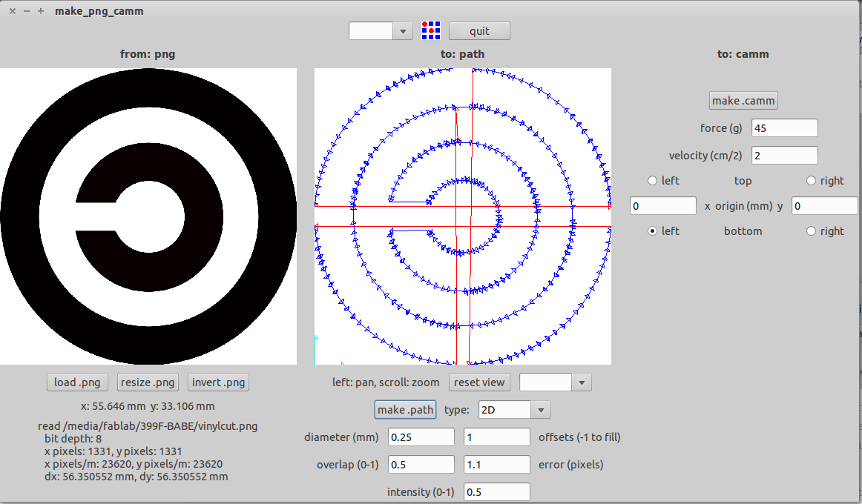The height and width of the screenshot is (504, 862).
Task: Click the offsets input field
Action: pyautogui.click(x=497, y=437)
